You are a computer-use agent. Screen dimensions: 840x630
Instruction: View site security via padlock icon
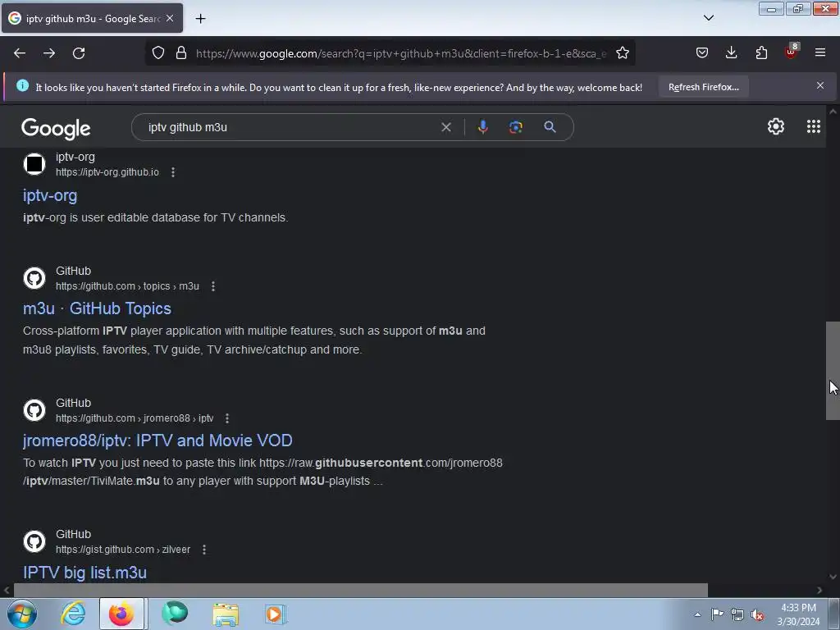(181, 53)
